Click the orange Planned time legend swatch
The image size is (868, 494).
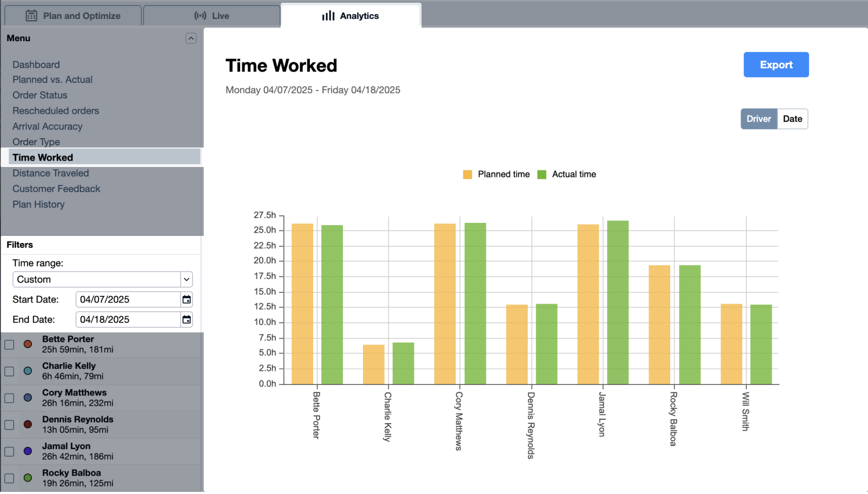pos(467,174)
